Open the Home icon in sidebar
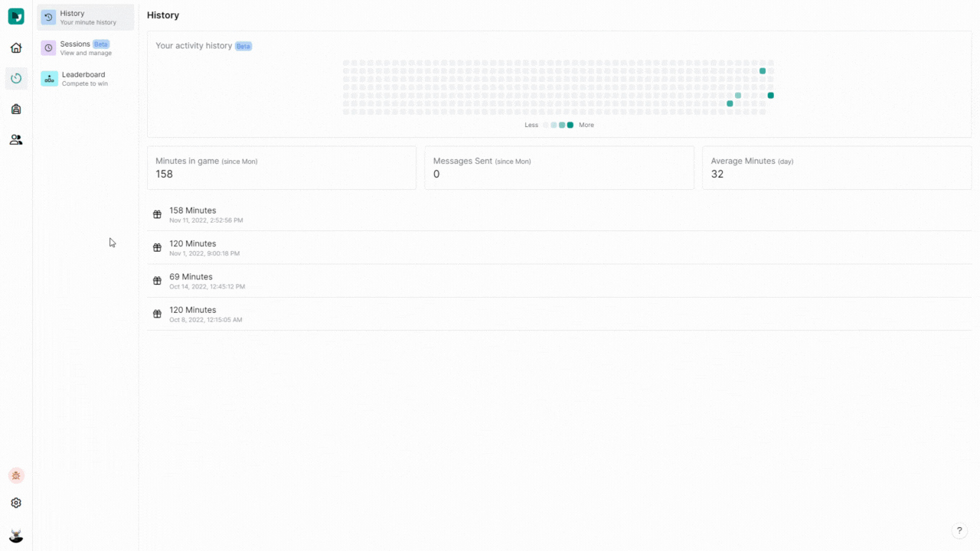 16,48
